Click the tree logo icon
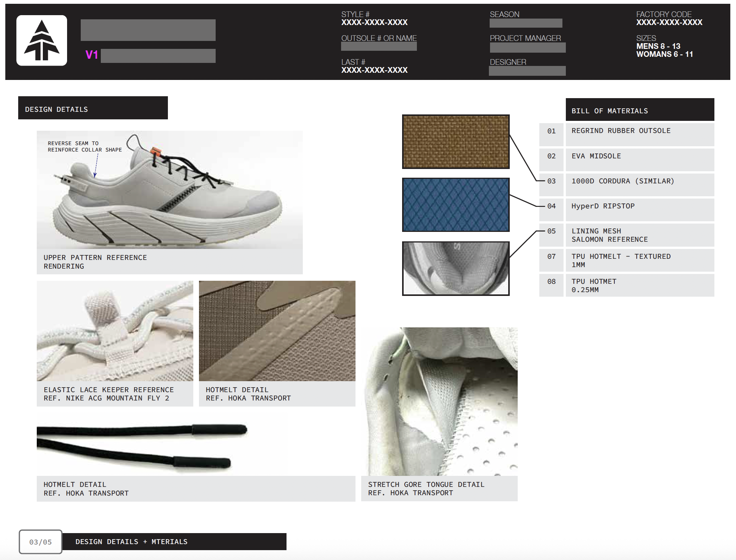The height and width of the screenshot is (560, 736). 42,41
